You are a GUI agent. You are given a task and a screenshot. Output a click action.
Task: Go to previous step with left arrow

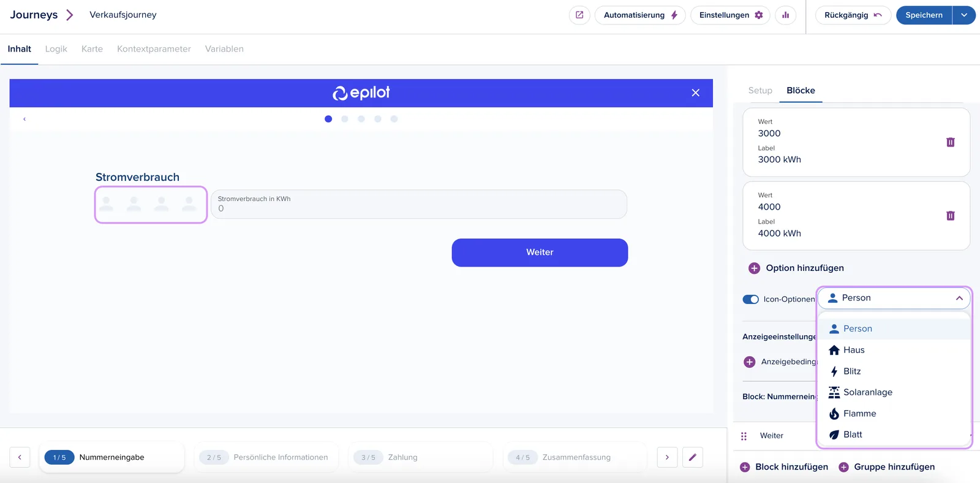tap(20, 457)
